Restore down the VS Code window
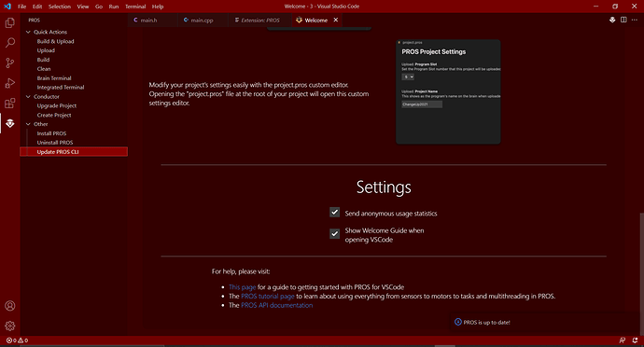644x347 pixels. pos(615,7)
